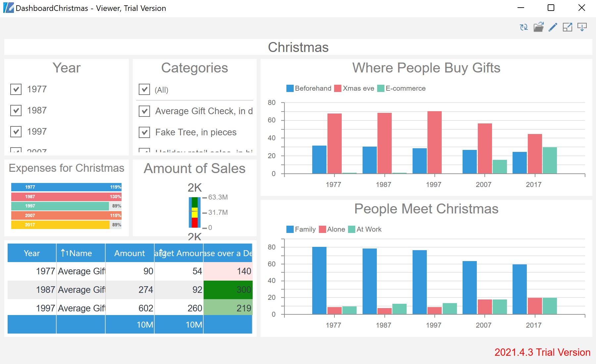Toggle the (All) categories checkbox
Image resolution: width=596 pixels, height=364 pixels.
pyautogui.click(x=144, y=89)
